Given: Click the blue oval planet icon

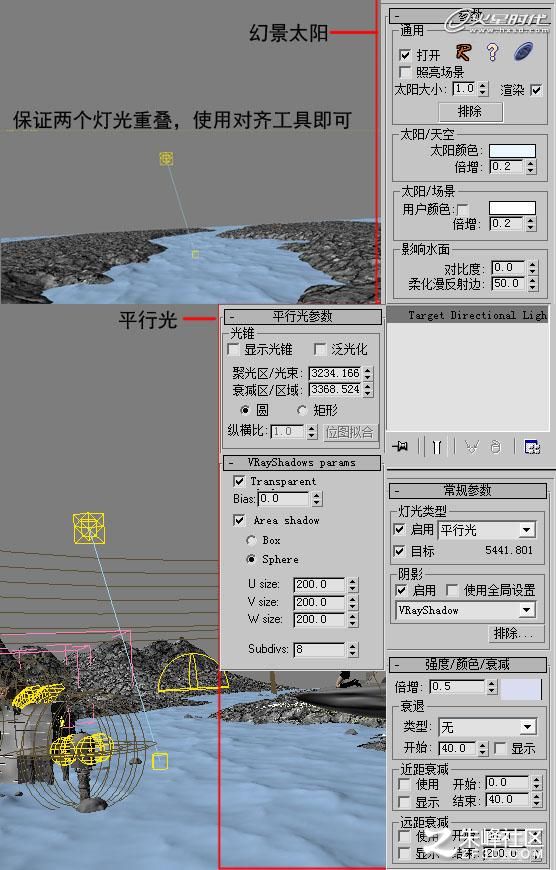Looking at the screenshot, I should (523, 52).
